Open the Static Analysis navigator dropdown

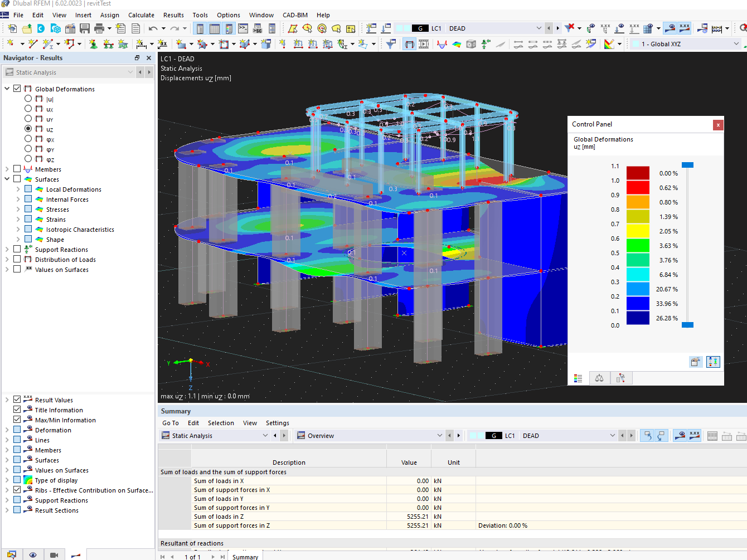pyautogui.click(x=130, y=72)
